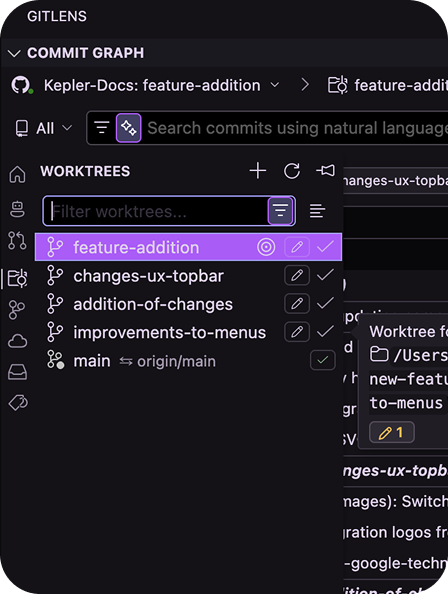The image size is (448, 594).
Task: Refresh the worktrees list
Action: 292,171
